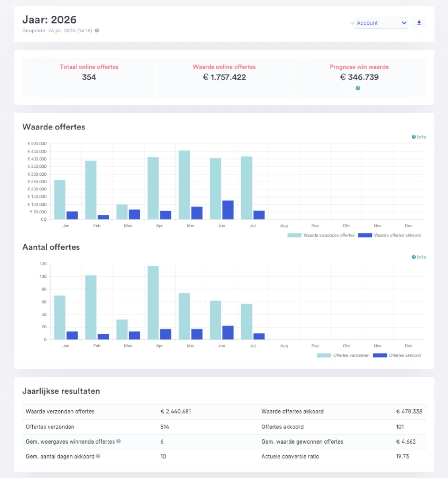The image size is (448, 478).
Task: Click the filter icon beside Account
Action: pyautogui.click(x=352, y=24)
